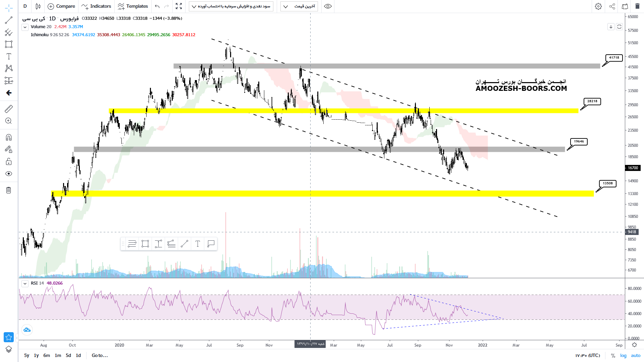Toggle auto scale option
The height and width of the screenshot is (362, 644).
pos(636,355)
